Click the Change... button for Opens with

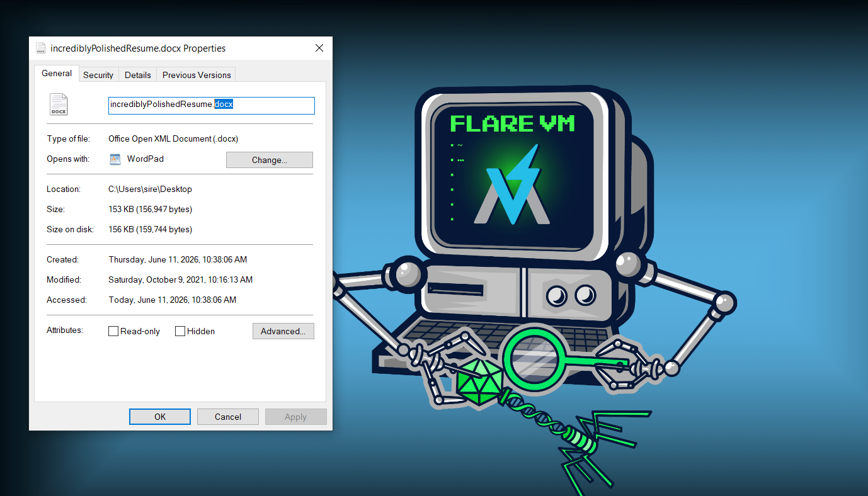click(x=270, y=160)
